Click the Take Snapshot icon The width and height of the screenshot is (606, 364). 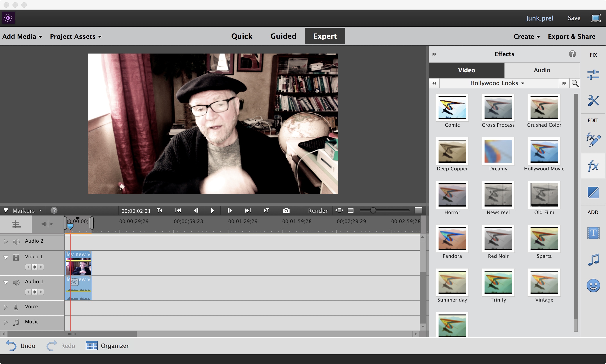click(x=285, y=211)
